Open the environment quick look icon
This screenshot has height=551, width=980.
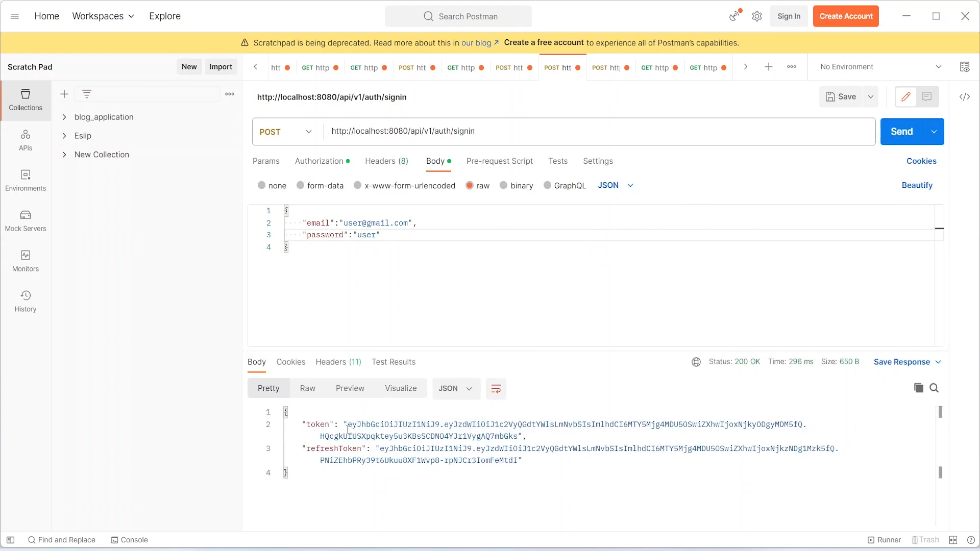965,67
